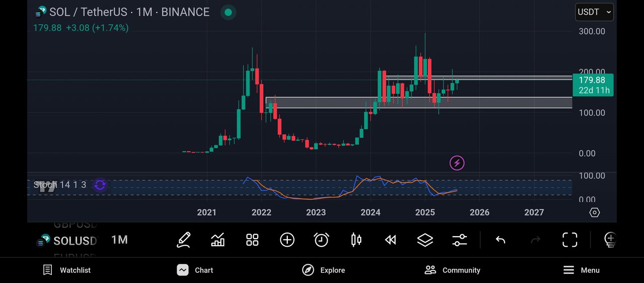
Task: Start bar replay with rewind icon
Action: tap(390, 240)
